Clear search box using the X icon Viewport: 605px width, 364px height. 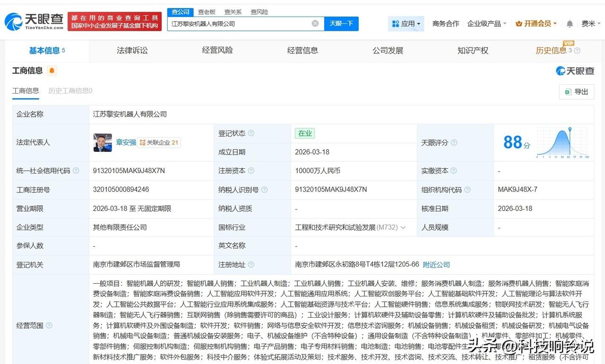pyautogui.click(x=315, y=24)
